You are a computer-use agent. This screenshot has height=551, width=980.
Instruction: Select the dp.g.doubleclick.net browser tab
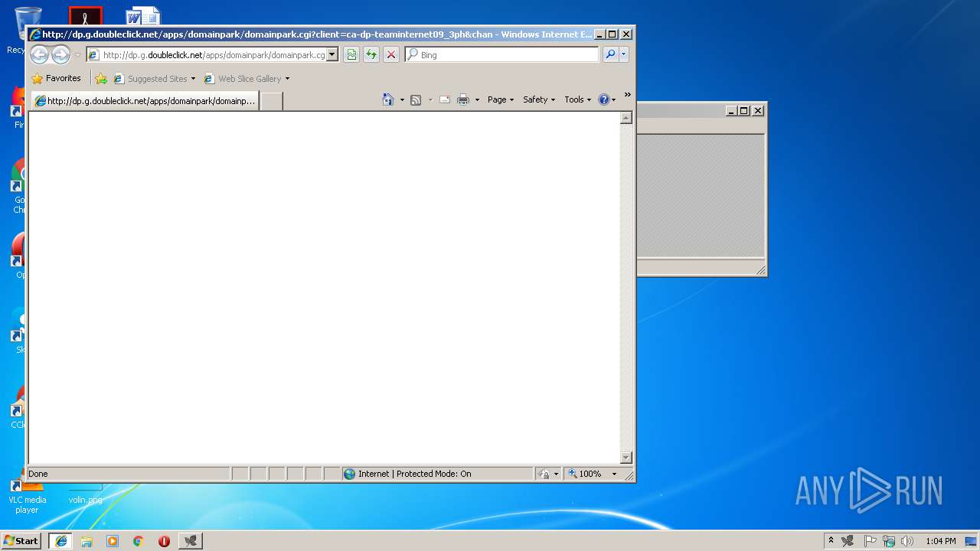point(145,100)
